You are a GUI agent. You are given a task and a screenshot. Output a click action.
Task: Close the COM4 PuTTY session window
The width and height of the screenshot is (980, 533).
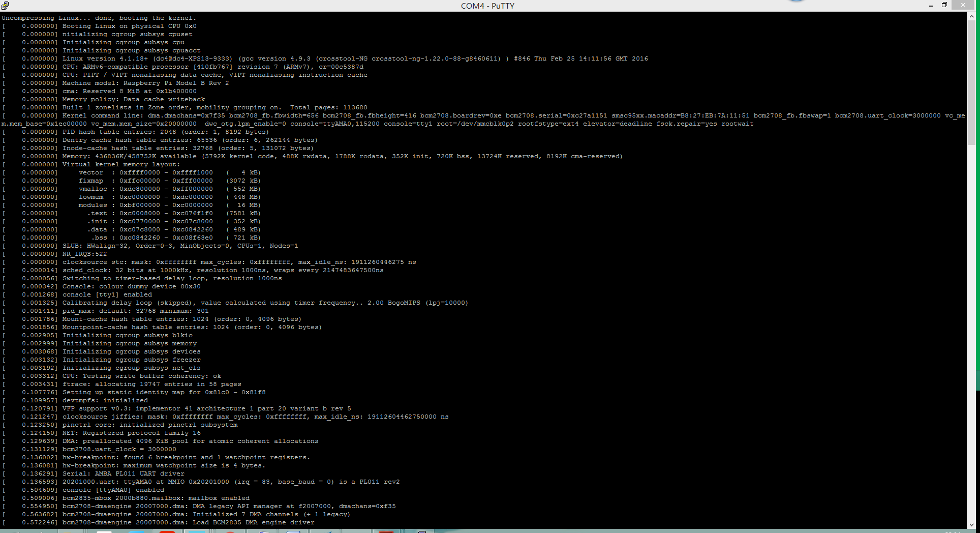tap(963, 5)
